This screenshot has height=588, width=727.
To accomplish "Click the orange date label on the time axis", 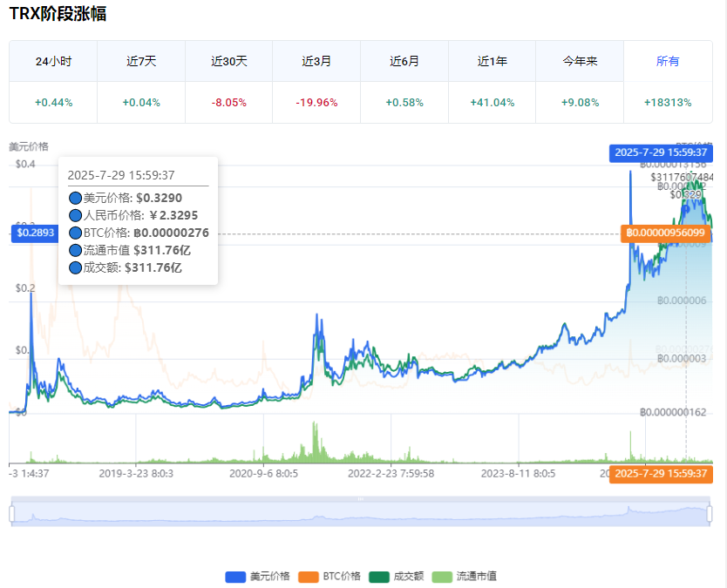I will tap(660, 473).
